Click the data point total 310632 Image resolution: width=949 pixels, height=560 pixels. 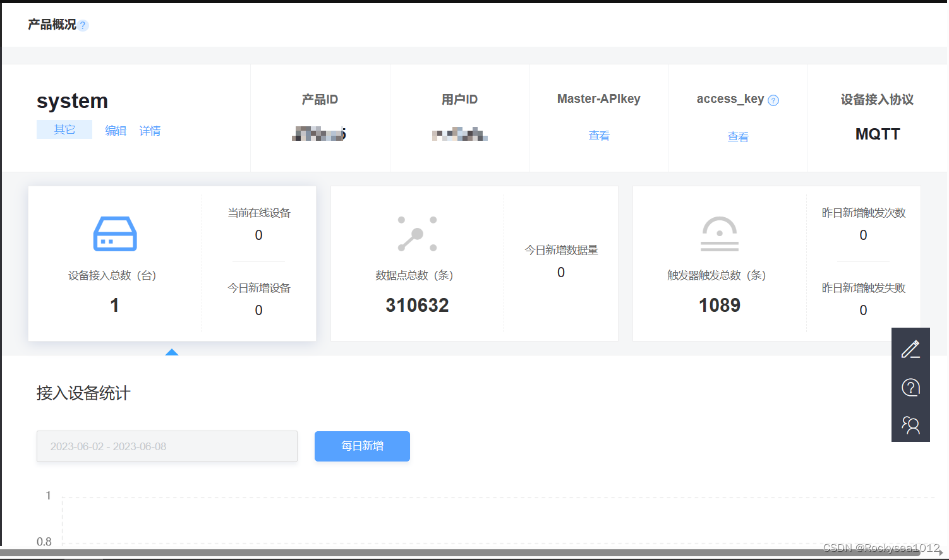(x=417, y=305)
